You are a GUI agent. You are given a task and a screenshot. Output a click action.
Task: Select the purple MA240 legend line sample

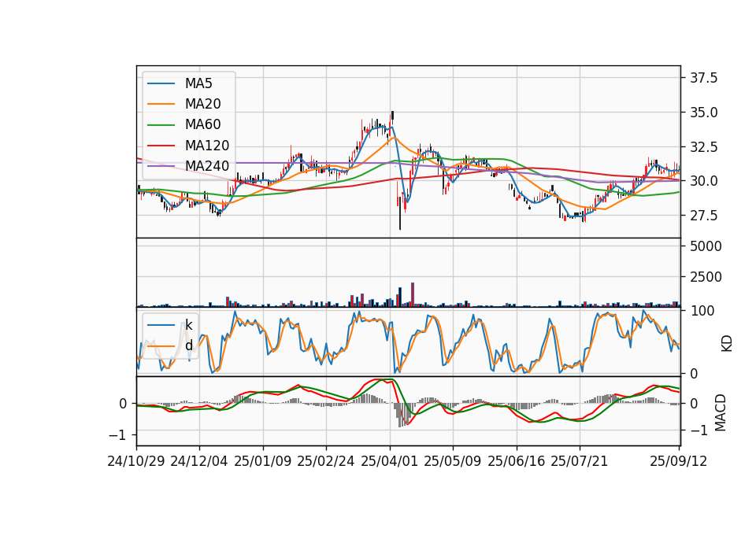tap(161, 166)
